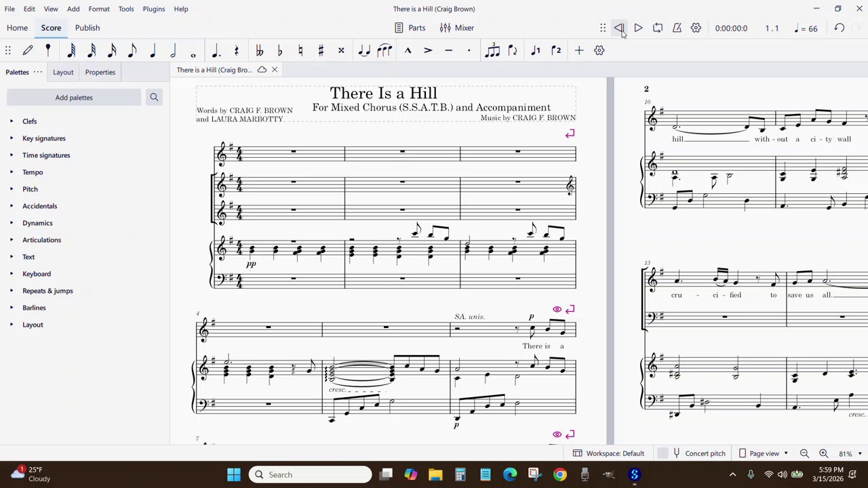This screenshot has height=488, width=868.
Task: Toggle the metronome
Action: (677, 28)
